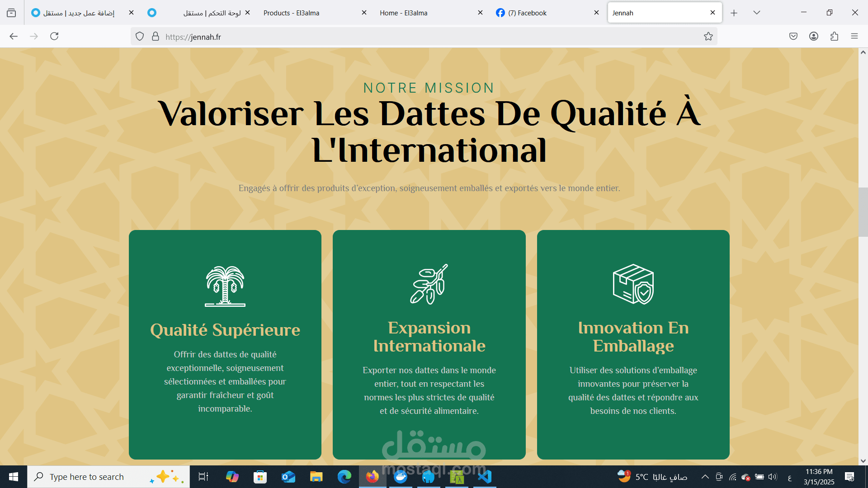Click the scrollbar down arrow
The height and width of the screenshot is (488, 868).
click(863, 461)
